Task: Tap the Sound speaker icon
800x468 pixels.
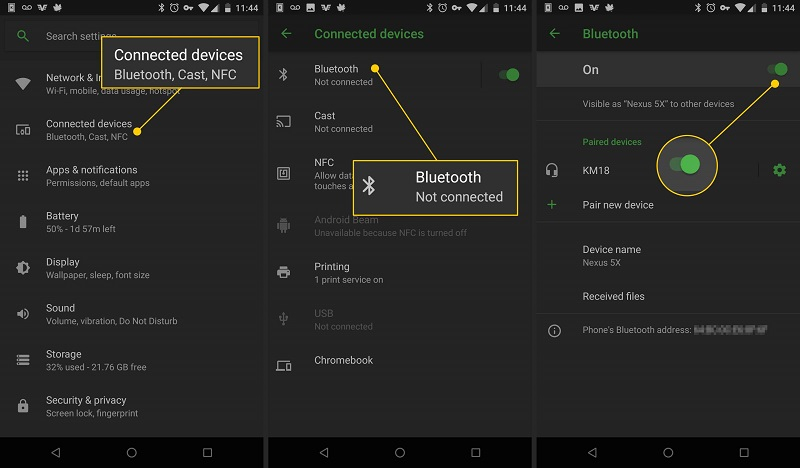Action: [x=23, y=314]
